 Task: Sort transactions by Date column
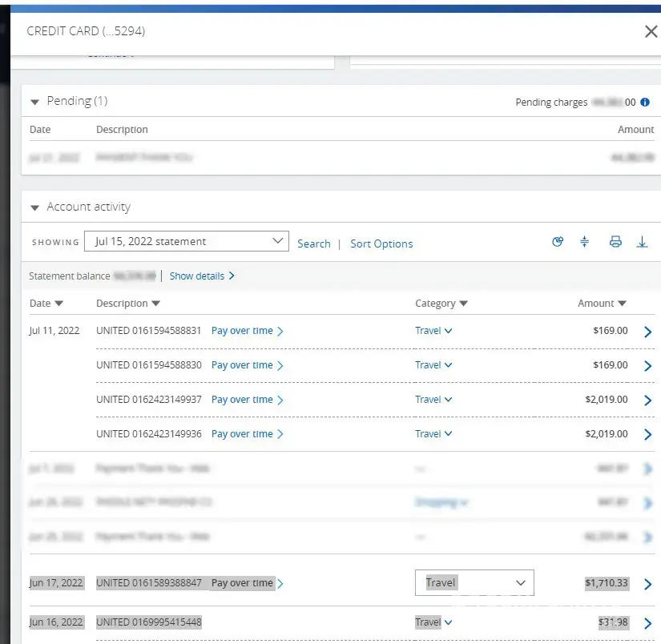46,304
